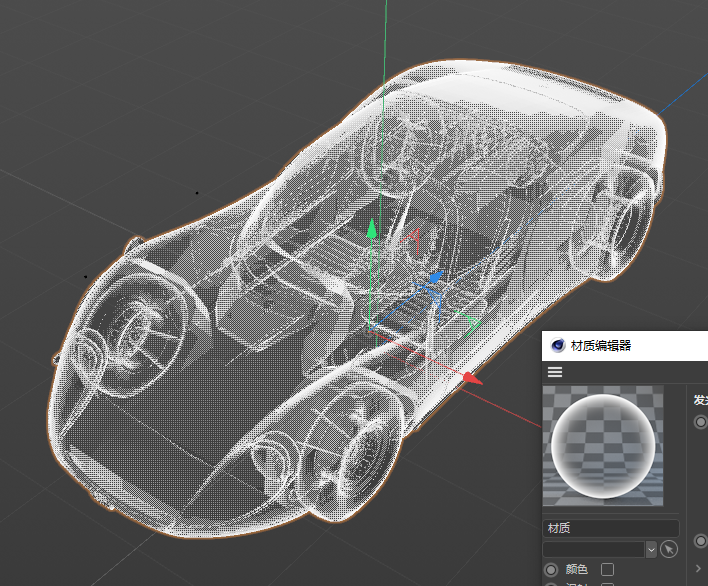
Task: Click the material preview sphere thumbnail
Action: click(x=603, y=446)
